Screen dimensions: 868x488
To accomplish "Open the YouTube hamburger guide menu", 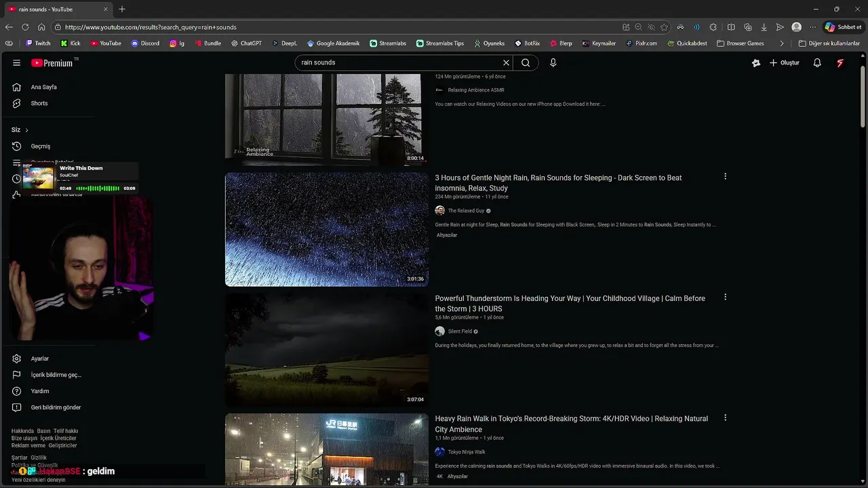I will tap(16, 63).
